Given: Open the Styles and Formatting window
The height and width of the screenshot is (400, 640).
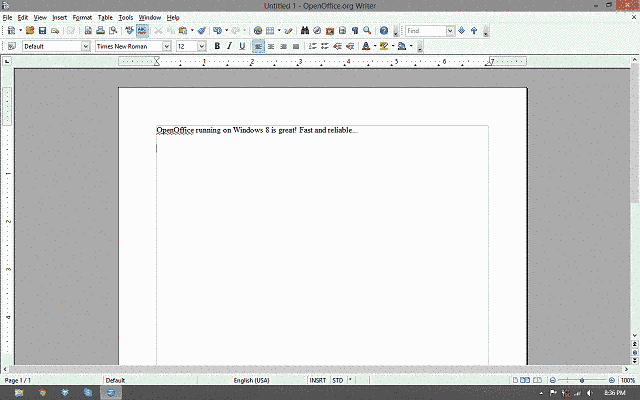Looking at the screenshot, I should point(11,46).
